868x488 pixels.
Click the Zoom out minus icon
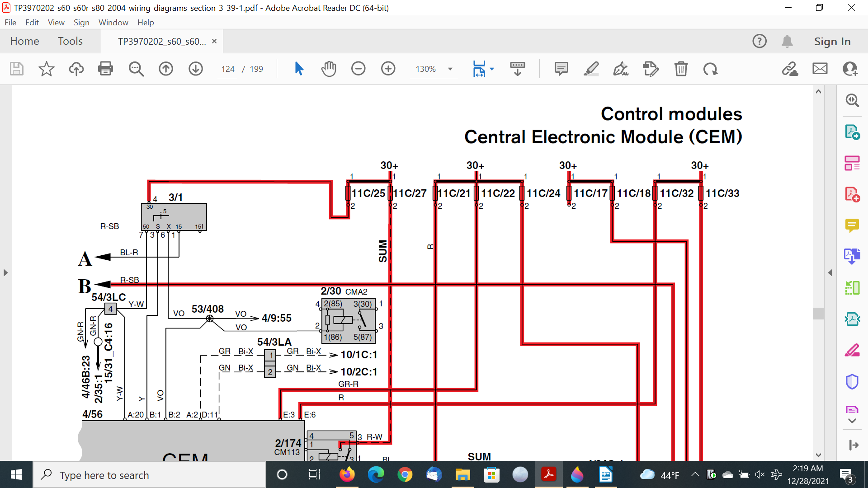(x=358, y=69)
